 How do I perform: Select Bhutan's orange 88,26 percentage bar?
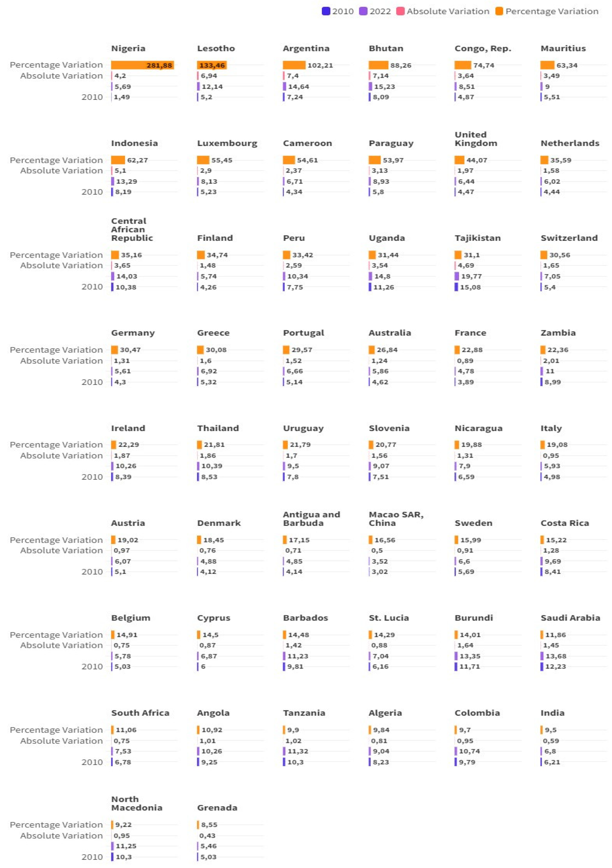point(378,65)
